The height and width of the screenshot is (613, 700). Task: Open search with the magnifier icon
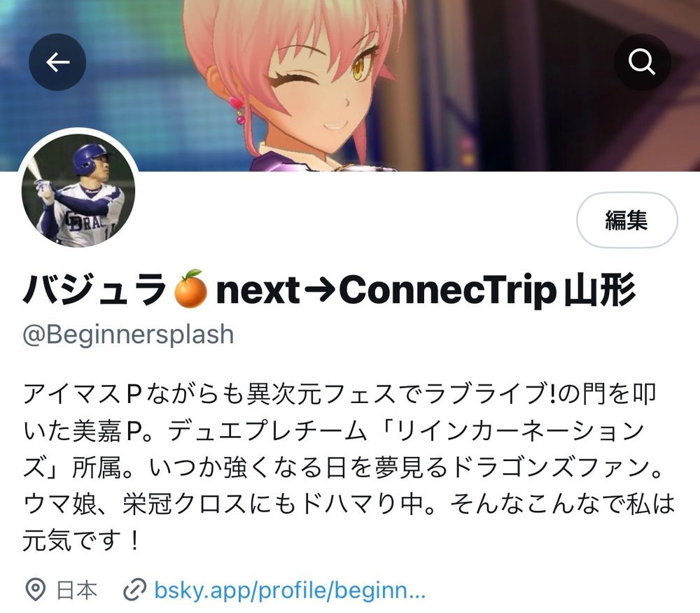pyautogui.click(x=642, y=62)
